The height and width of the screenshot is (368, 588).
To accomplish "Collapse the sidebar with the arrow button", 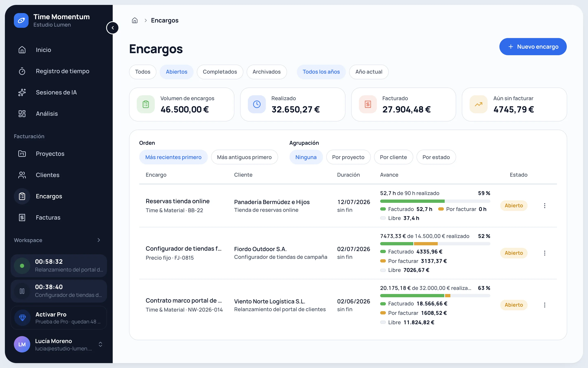I will coord(112,28).
